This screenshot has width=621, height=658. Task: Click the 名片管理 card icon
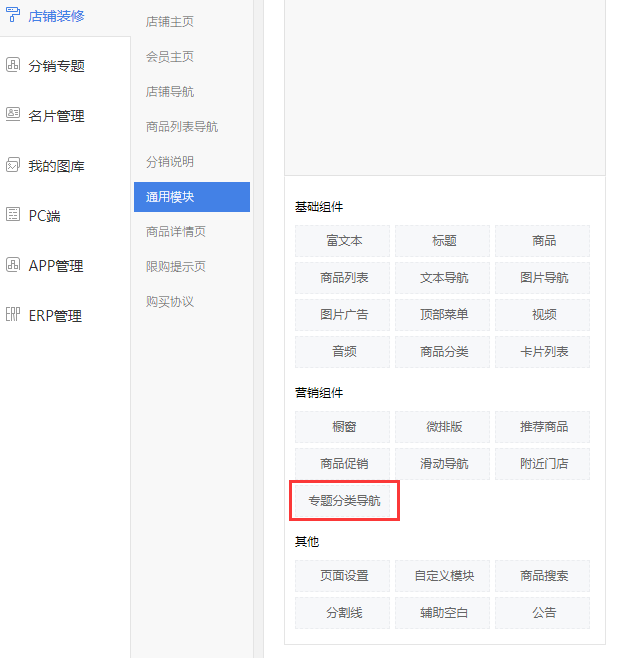coord(13,114)
